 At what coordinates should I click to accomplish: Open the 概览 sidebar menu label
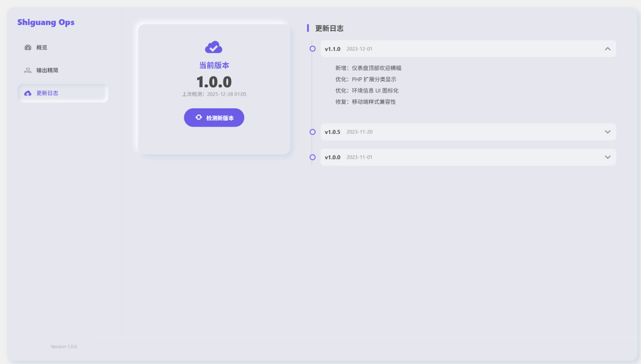tap(42, 48)
